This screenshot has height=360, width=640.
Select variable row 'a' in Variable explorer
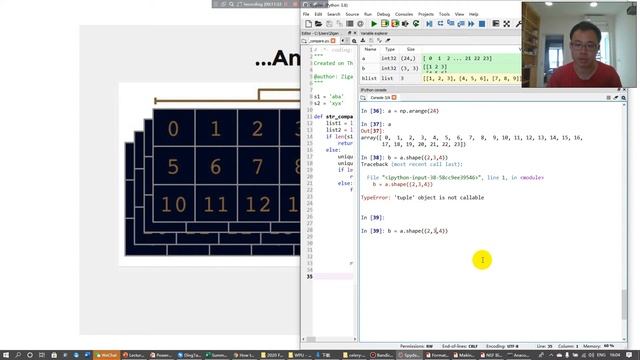(x=441, y=58)
